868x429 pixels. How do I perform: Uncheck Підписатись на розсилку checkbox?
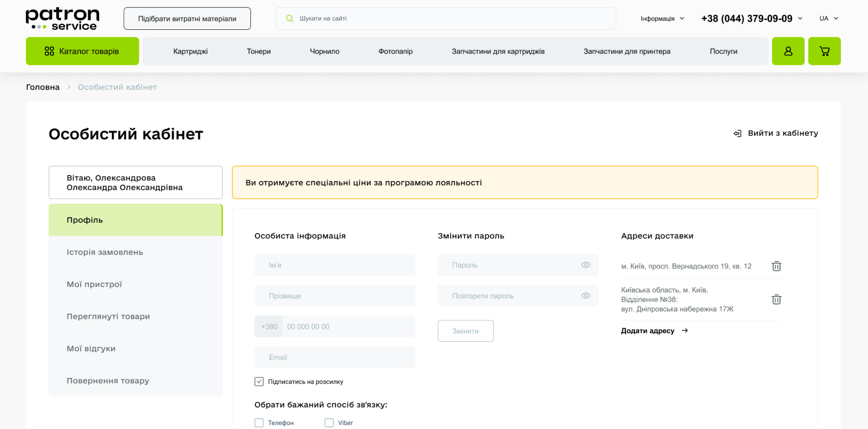259,381
